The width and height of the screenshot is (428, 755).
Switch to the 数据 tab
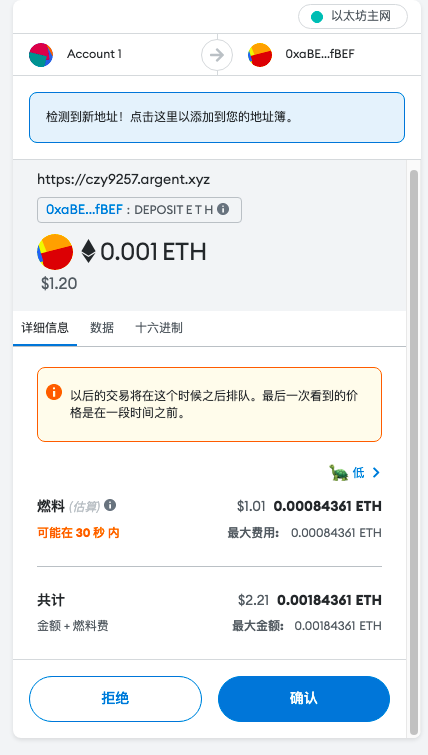(102, 328)
